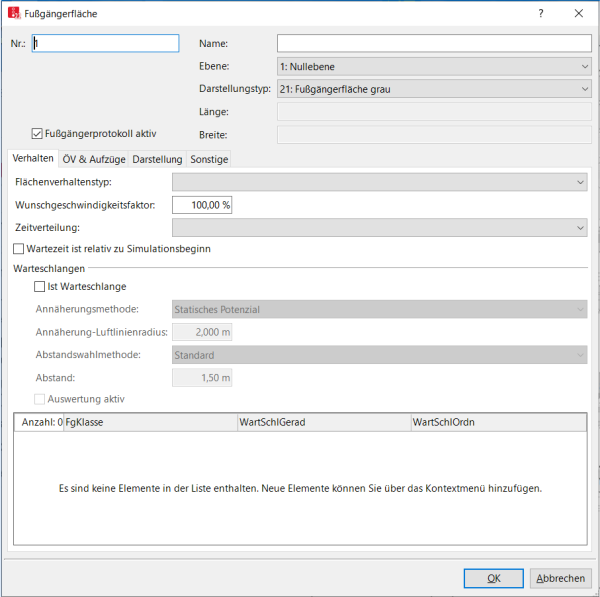Expand the Zeitverteilung dropdown
The width and height of the screenshot is (600, 597).
[379, 228]
